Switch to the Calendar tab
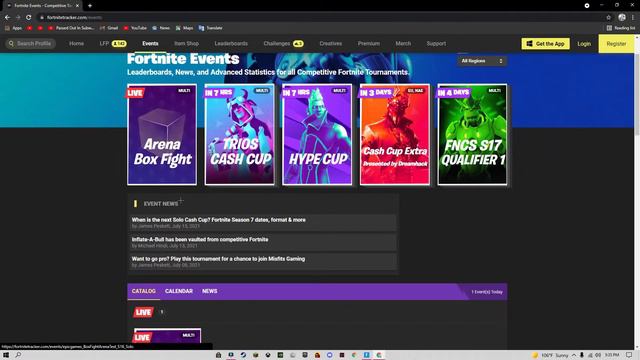Viewport: 640px width, 360px height. 179,291
